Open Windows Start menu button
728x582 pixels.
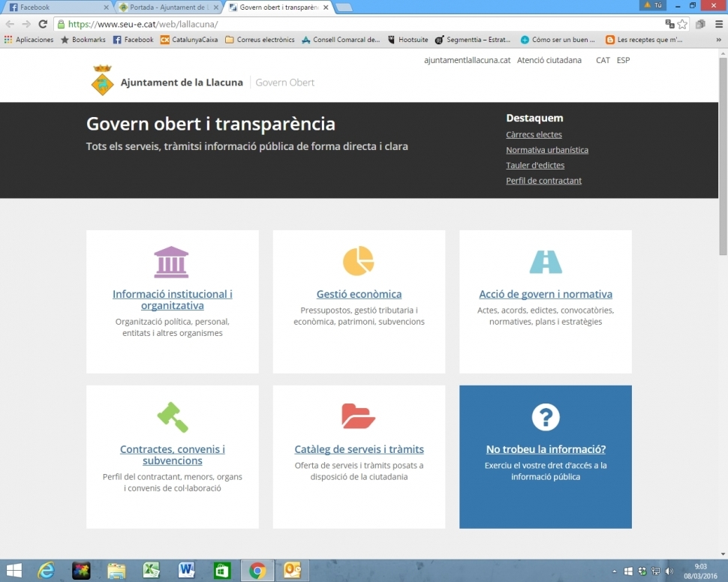pyautogui.click(x=14, y=571)
